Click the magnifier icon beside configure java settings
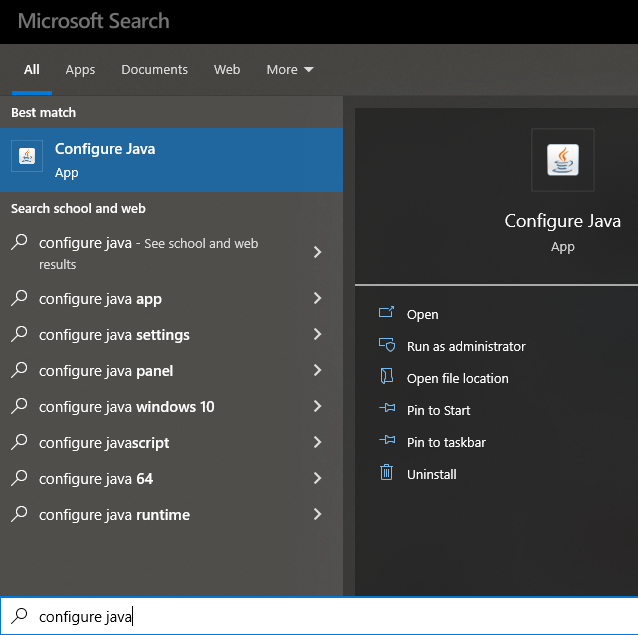Viewport: 638px width, 635px height. pos(19,334)
